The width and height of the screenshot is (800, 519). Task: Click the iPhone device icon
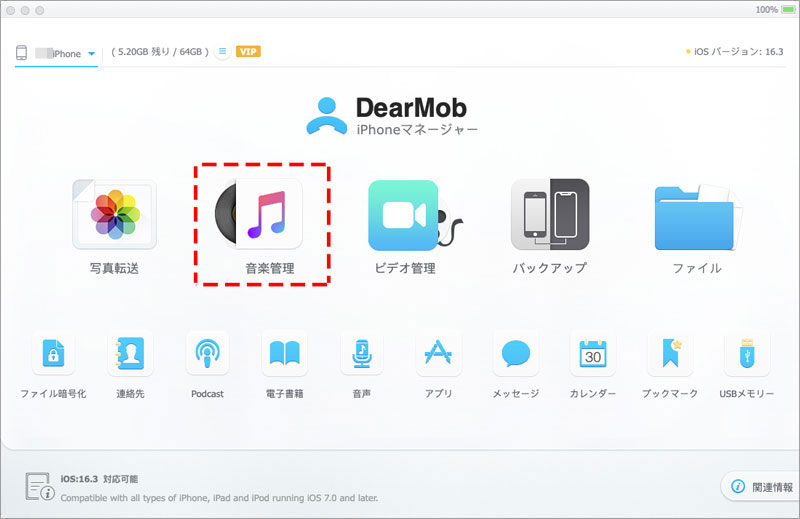point(21,53)
